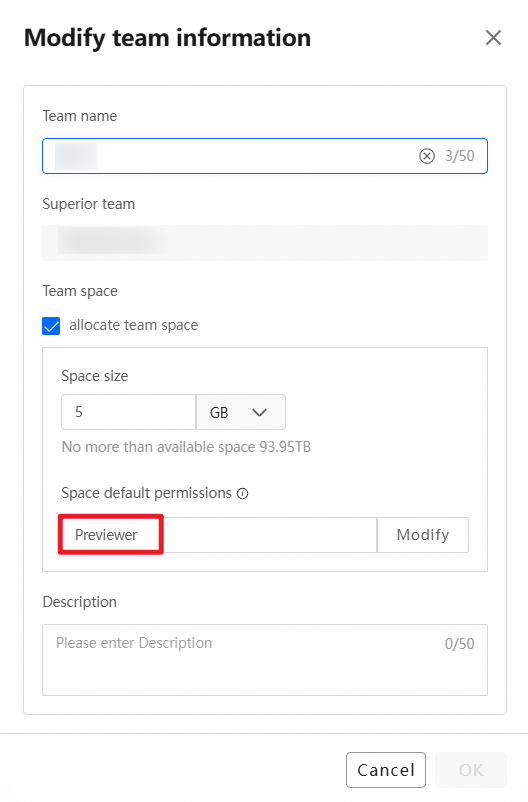The image size is (528, 802).
Task: Click the 3/50 character counter
Action: click(x=459, y=155)
